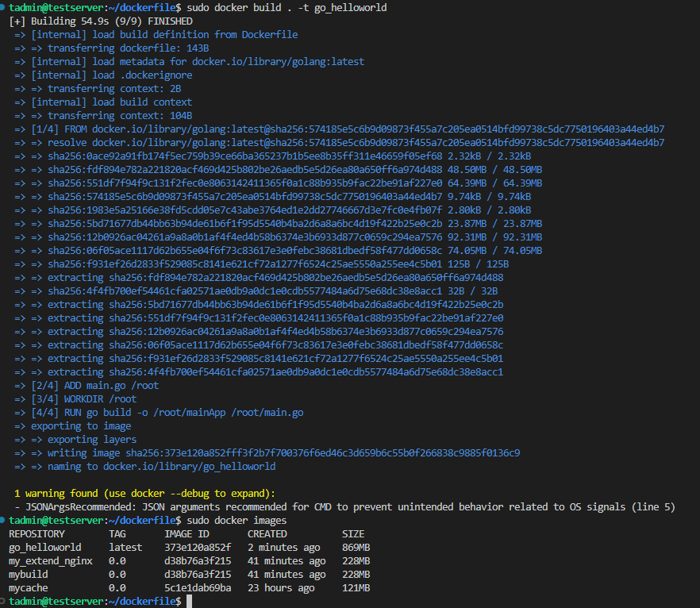700x608 pixels.
Task: Click the final 'tadmin@testserver' prompt
Action: tap(56, 602)
